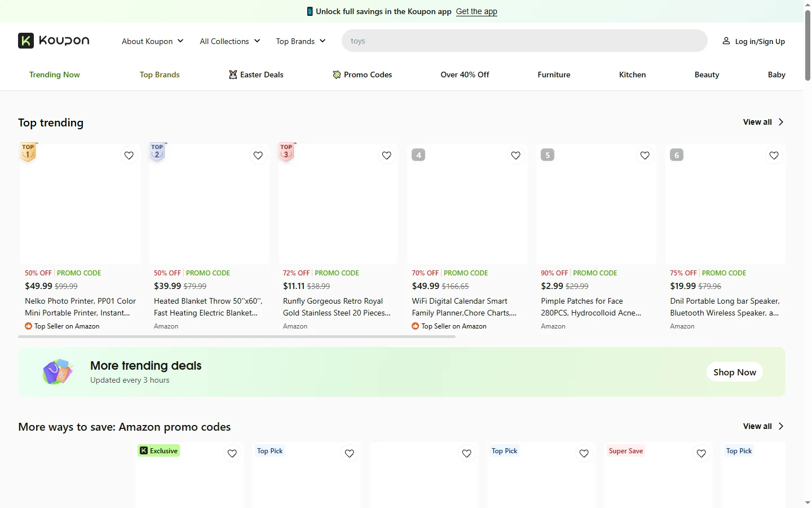This screenshot has width=812, height=508.
Task: Save the Pimple Patches deal with heart
Action: coord(645,156)
